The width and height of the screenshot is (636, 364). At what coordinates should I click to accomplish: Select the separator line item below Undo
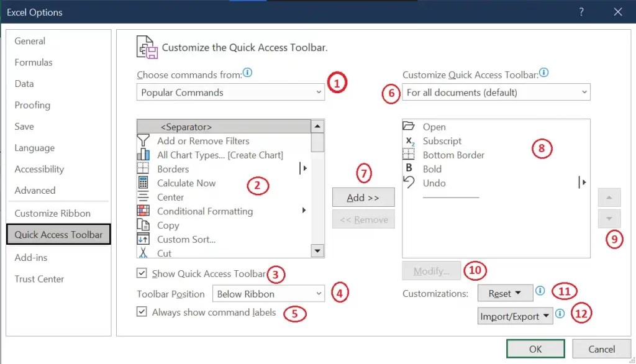click(451, 197)
